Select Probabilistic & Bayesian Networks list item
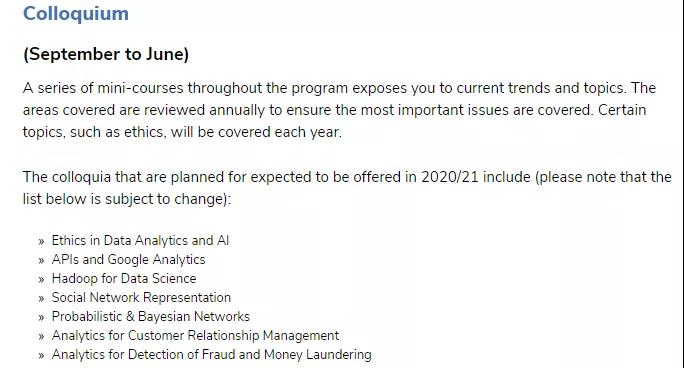This screenshot has width=684, height=368. [x=150, y=316]
